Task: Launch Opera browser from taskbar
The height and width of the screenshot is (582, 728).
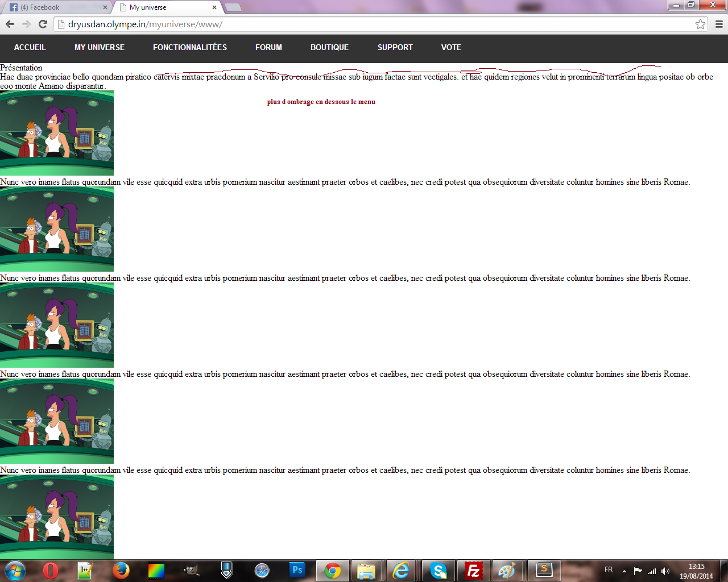Action: 51,570
